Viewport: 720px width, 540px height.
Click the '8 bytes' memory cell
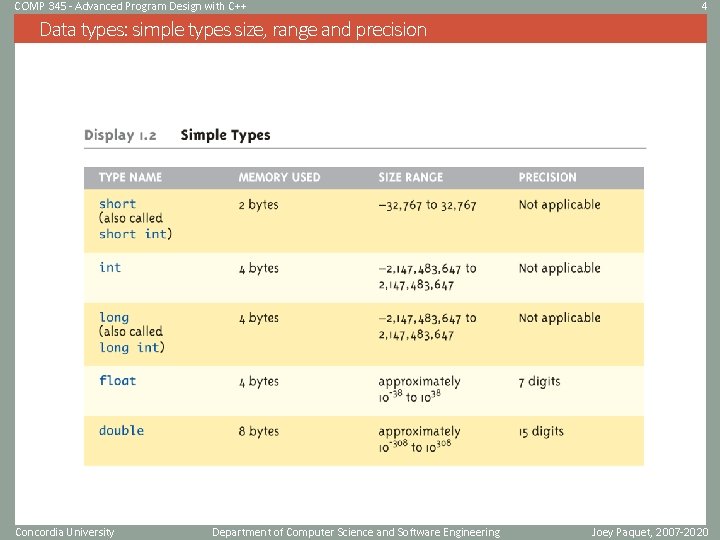coord(258,431)
